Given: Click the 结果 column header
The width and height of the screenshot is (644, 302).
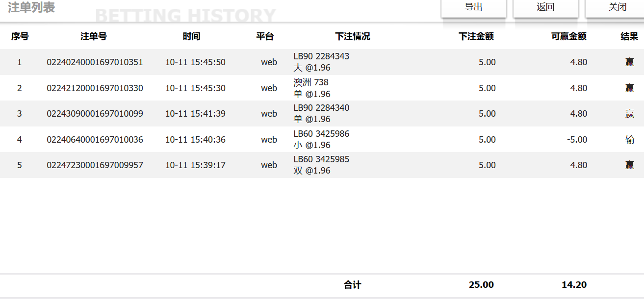Looking at the screenshot, I should coord(629,36).
